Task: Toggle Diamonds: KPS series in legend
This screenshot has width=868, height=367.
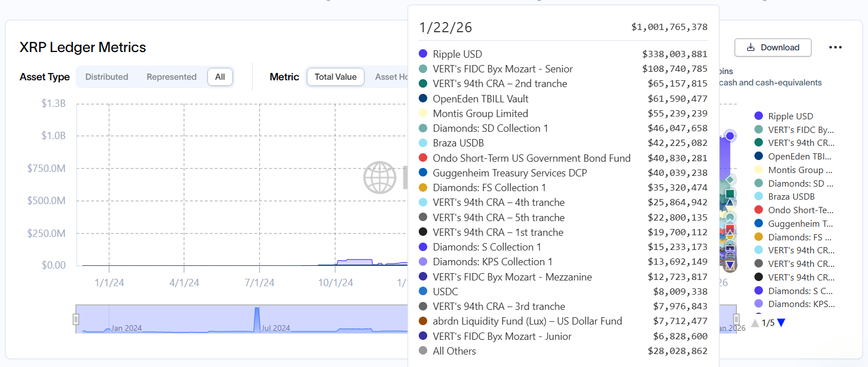Action: pos(801,304)
